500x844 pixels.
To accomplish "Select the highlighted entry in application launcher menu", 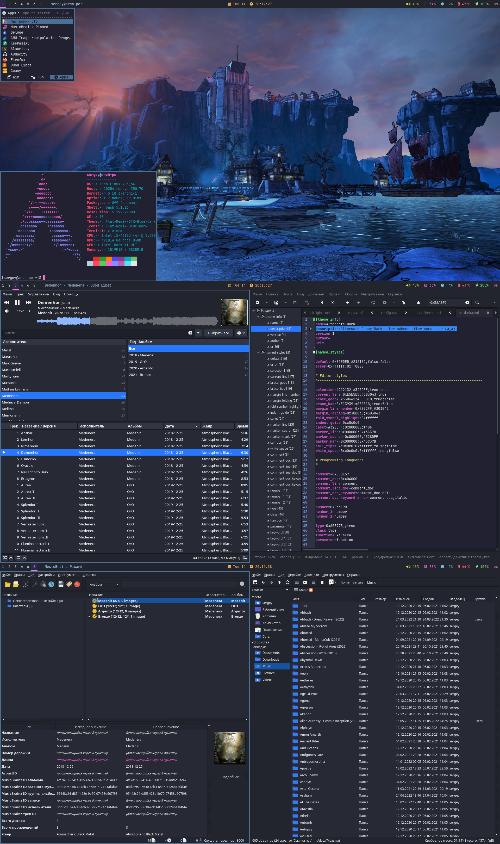I will [x=37, y=21].
